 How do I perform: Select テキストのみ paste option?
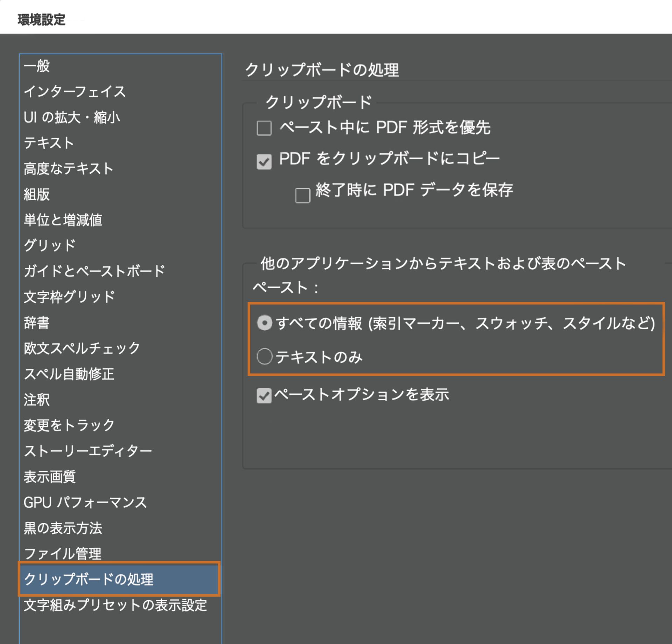tap(264, 356)
